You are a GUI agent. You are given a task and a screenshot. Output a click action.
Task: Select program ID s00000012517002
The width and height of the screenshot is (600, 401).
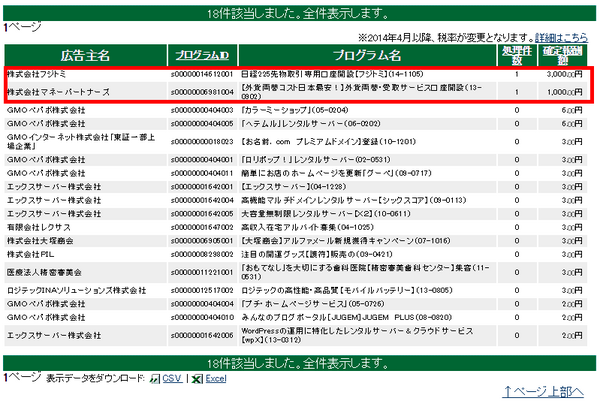(x=202, y=290)
